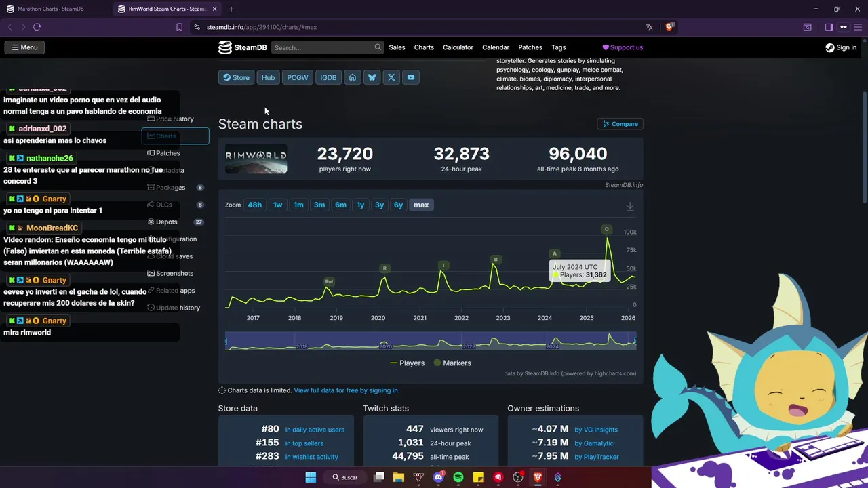Image resolution: width=868 pixels, height=488 pixels.
Task: Click the Rel marker on chart
Action: pyautogui.click(x=329, y=281)
